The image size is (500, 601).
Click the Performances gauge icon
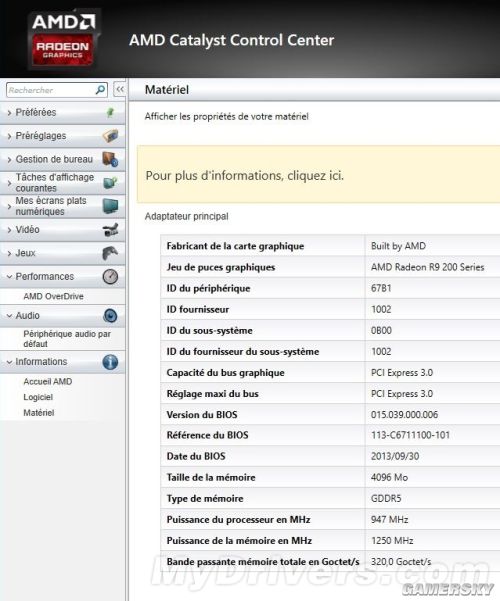pos(110,276)
